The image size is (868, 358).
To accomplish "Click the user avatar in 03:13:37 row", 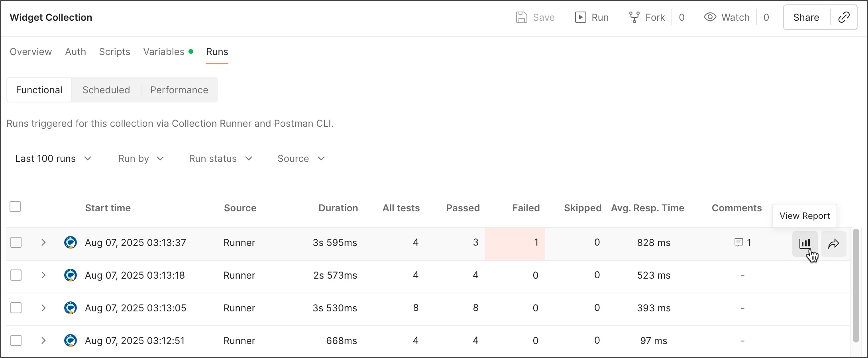I will pos(71,242).
